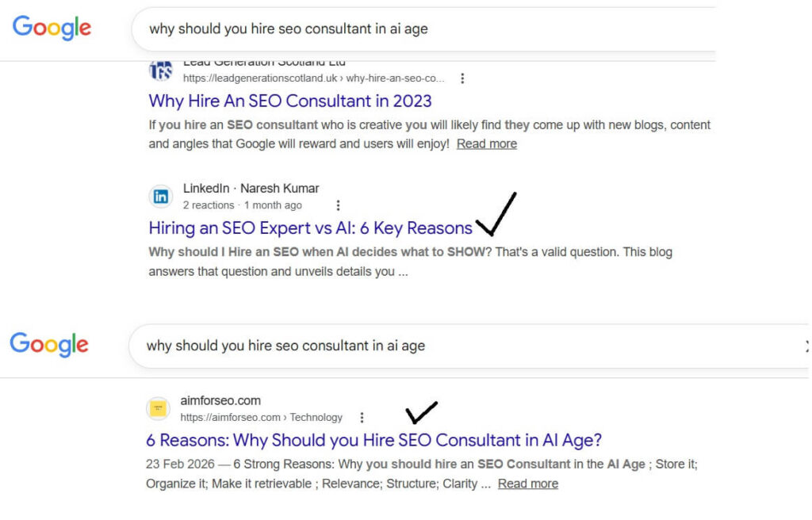The image size is (812, 520).
Task: Click the LinkedIn favicon icon
Action: pyautogui.click(x=160, y=197)
